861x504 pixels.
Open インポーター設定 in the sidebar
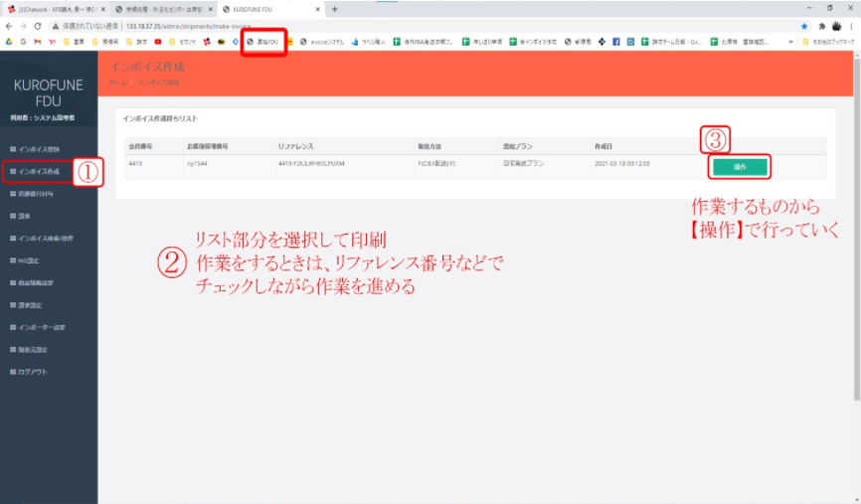coord(38,328)
